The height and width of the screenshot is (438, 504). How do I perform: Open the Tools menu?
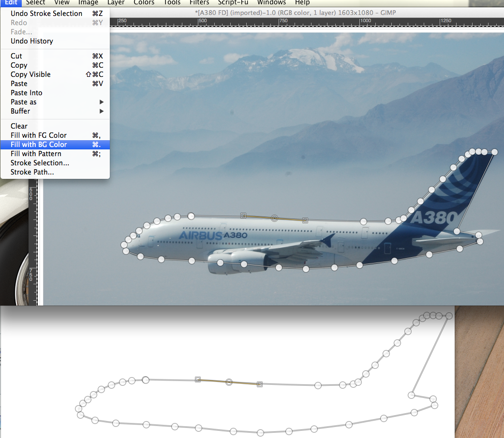point(172,2)
